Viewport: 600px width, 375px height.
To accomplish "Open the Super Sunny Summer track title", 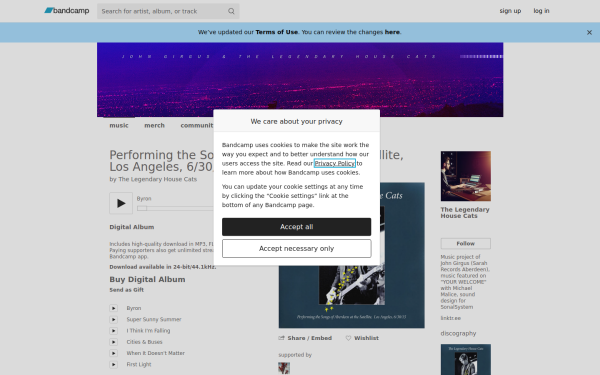I will 154,320.
